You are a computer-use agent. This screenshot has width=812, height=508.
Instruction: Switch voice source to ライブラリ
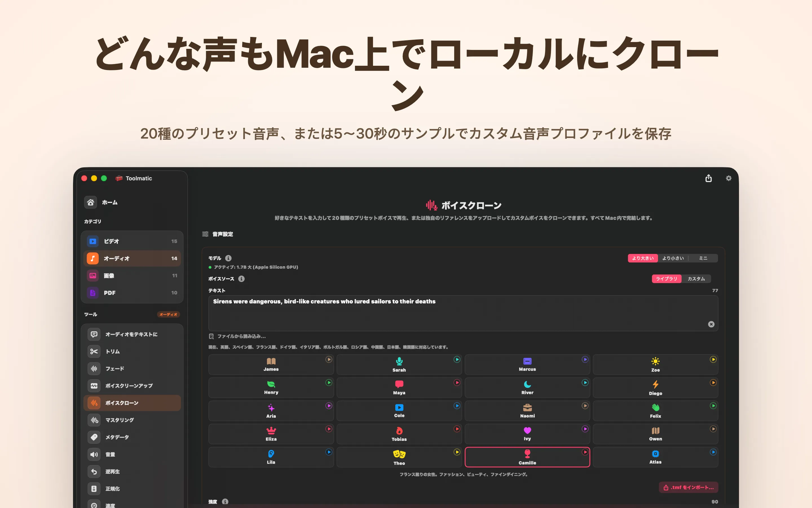tap(667, 279)
